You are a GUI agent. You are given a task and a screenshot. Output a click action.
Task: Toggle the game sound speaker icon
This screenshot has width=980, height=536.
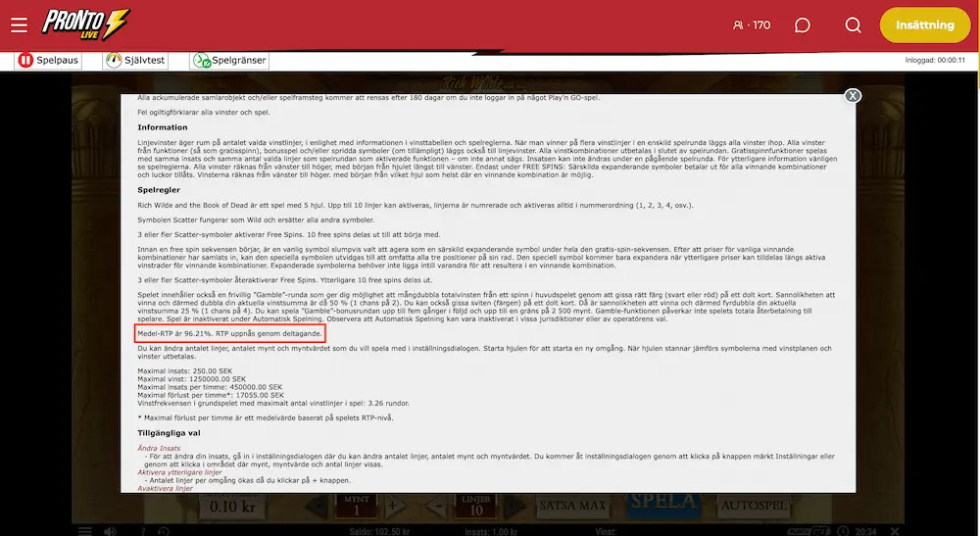[110, 531]
